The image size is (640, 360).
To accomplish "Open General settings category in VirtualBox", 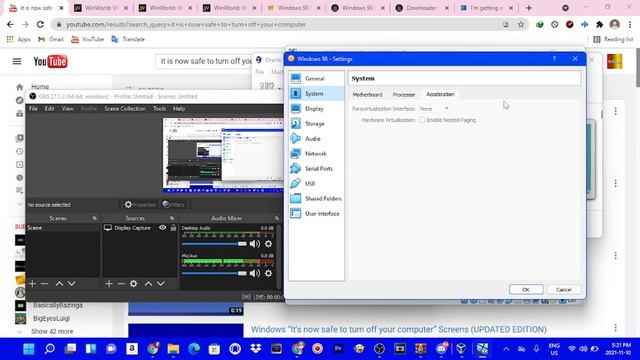I will [316, 78].
